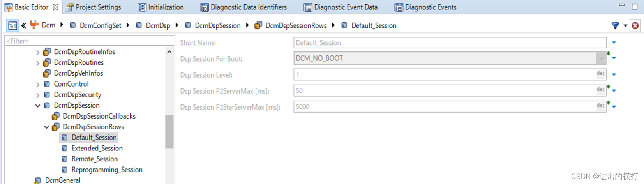Open dropdown arrow after DcmDspSessionRows breadcrumb
Screen dimensions: 644x184
[333, 25]
